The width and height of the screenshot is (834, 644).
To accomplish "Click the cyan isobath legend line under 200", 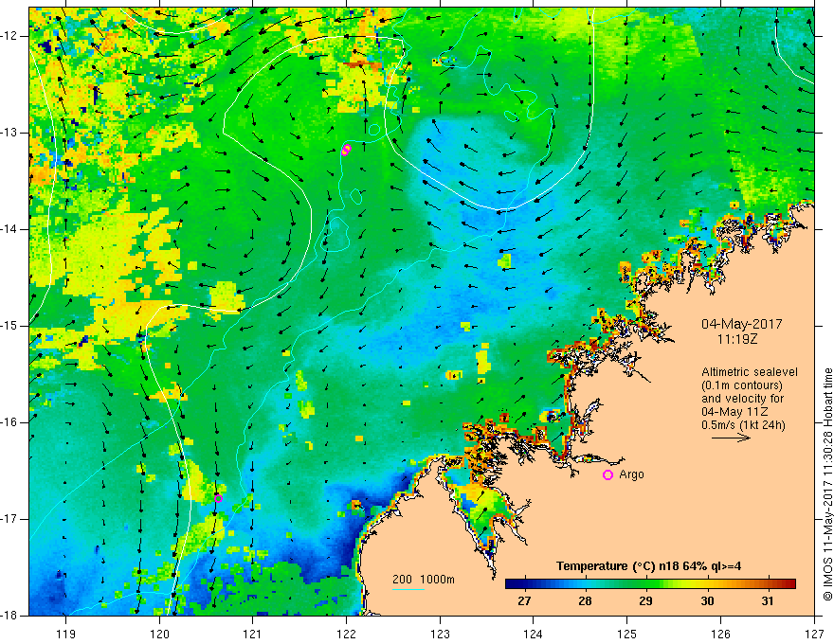I will 408,589.
